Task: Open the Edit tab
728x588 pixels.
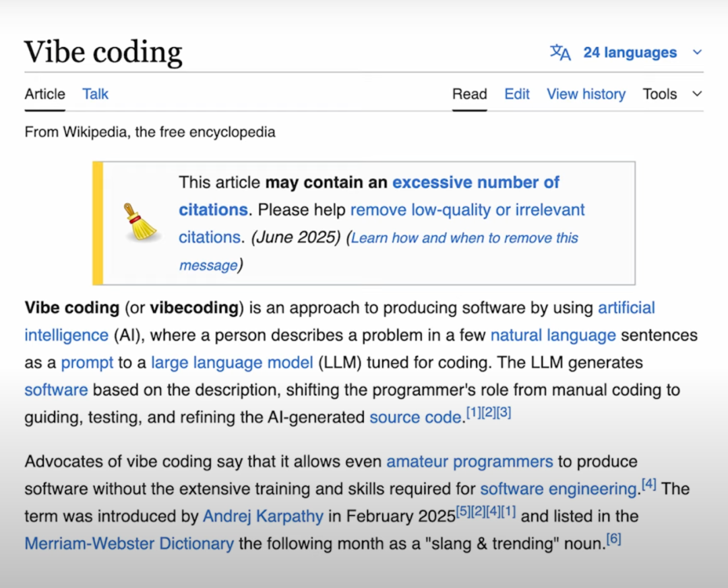Action: click(x=517, y=94)
